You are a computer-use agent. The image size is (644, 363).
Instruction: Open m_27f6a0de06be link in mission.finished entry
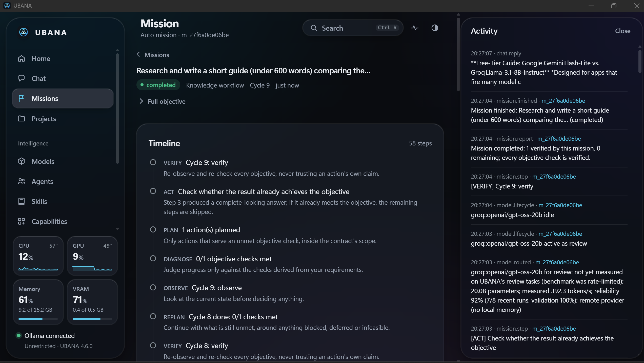point(563,101)
